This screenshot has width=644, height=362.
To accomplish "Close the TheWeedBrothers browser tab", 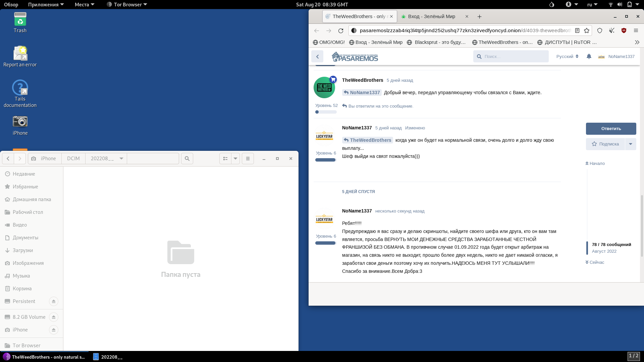I will click(391, 16).
